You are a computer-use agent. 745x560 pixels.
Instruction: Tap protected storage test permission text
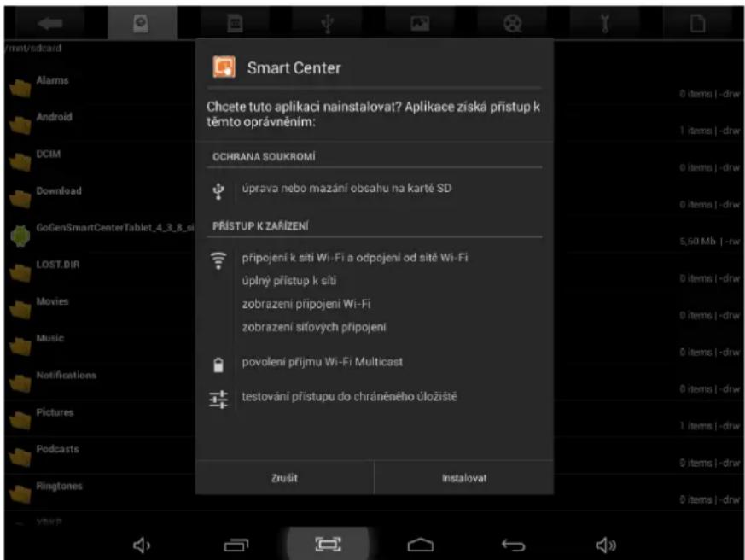(x=349, y=396)
